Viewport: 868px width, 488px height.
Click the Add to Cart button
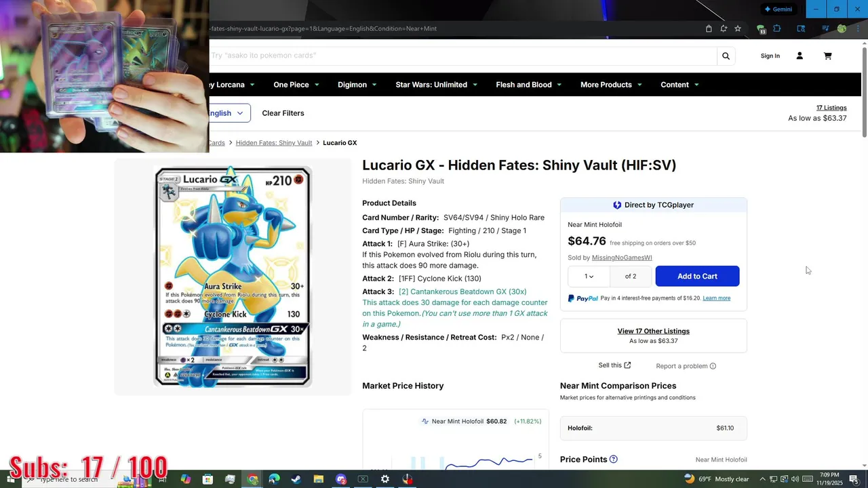tap(697, 276)
